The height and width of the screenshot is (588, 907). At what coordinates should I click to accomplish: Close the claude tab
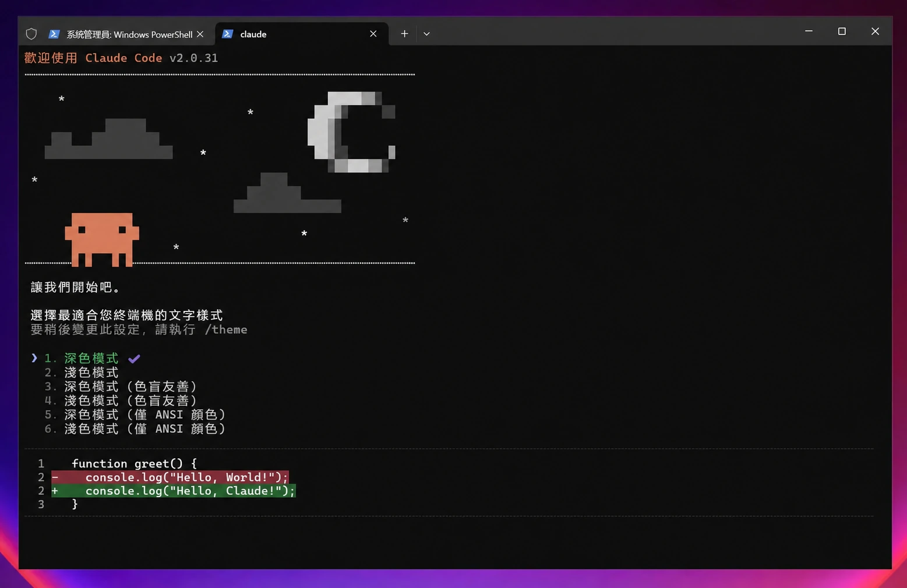click(x=373, y=34)
